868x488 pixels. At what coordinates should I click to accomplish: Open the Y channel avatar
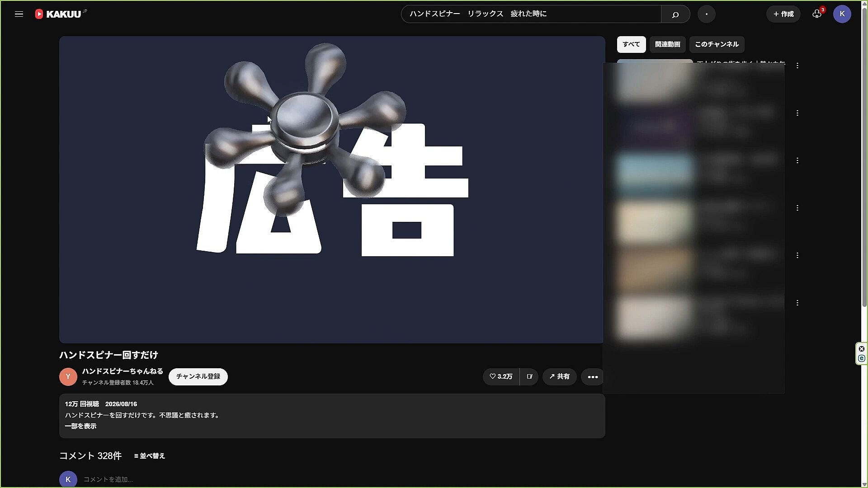68,376
